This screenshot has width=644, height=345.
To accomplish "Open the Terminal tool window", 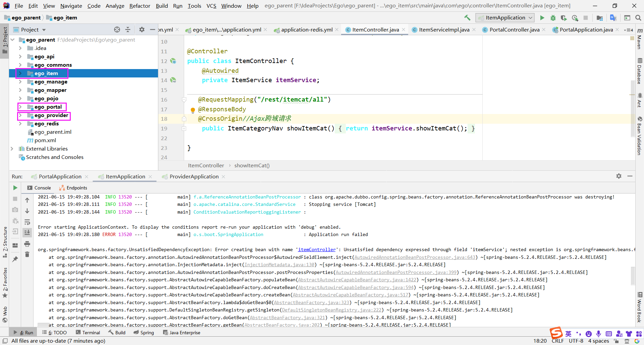I will point(88,333).
